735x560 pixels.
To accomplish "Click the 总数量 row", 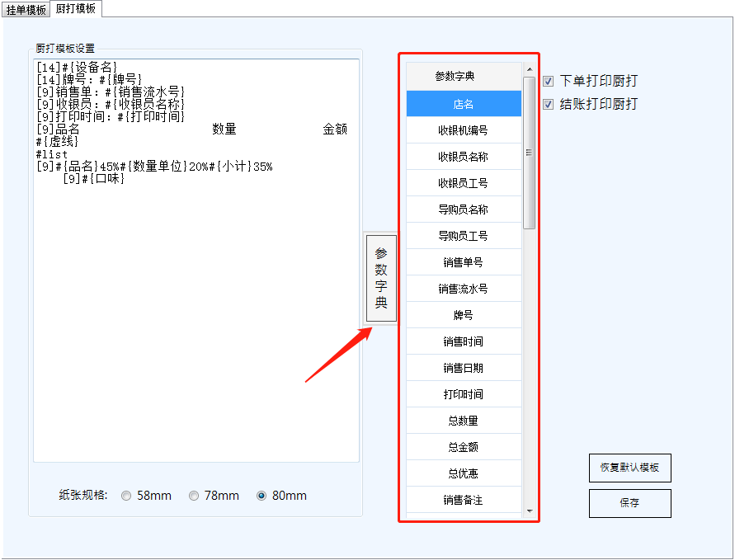I will (x=464, y=421).
